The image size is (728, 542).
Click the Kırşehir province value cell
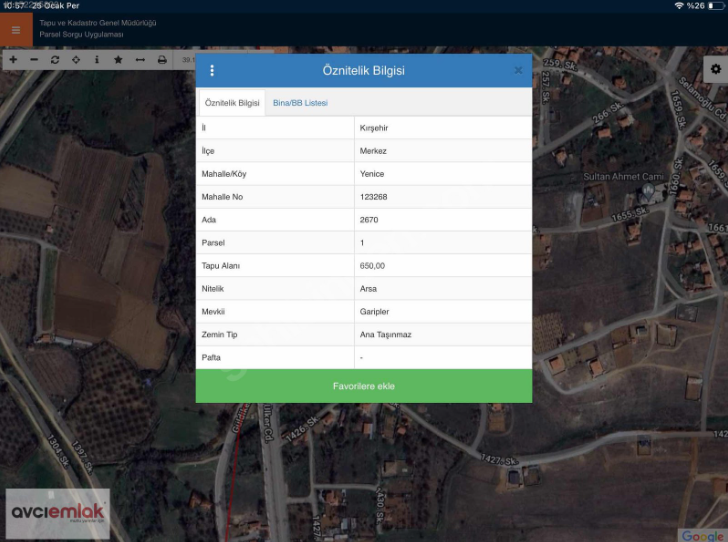coord(443,128)
